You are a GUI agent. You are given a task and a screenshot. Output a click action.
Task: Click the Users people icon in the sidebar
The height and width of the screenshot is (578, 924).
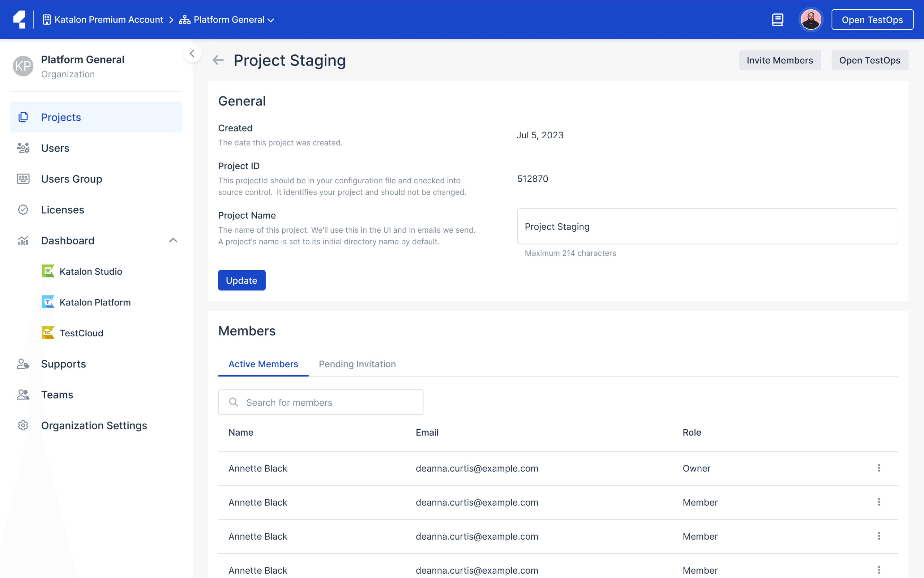[23, 148]
